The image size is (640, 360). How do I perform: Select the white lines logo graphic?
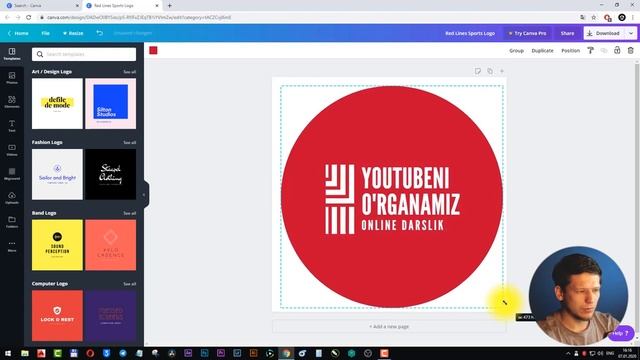pyautogui.click(x=340, y=199)
